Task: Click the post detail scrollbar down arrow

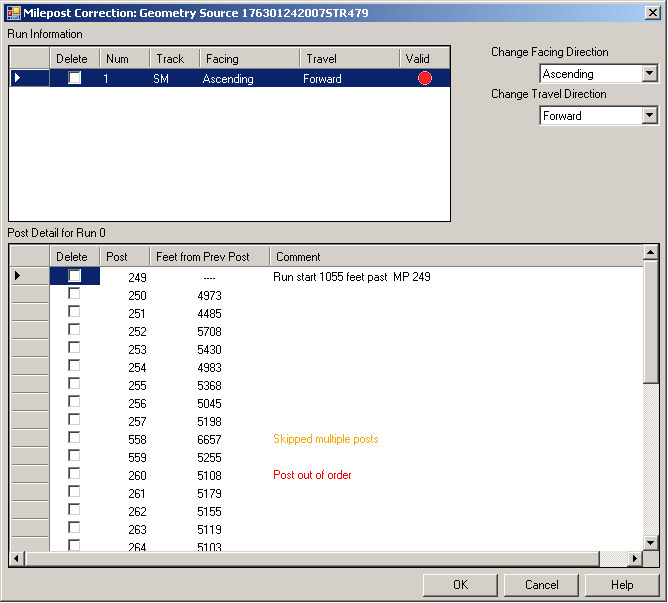Action: tap(651, 542)
